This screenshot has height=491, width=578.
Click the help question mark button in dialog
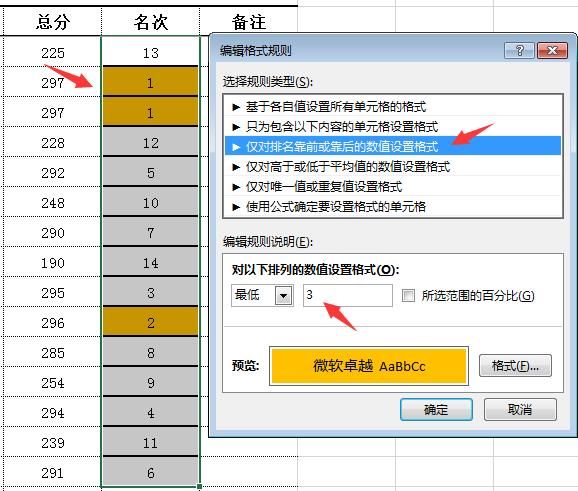[x=519, y=51]
